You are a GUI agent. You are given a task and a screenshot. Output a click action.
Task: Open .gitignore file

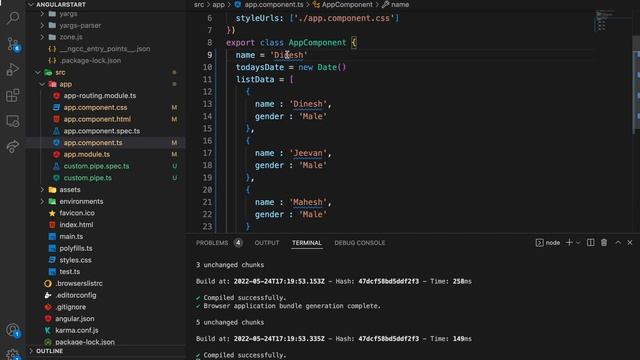[x=71, y=307]
